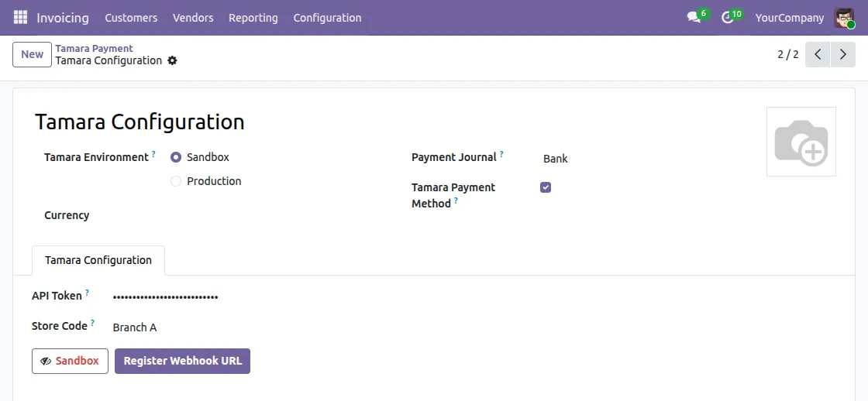Show tooltip for API Token help mark
868x401 pixels.
(x=87, y=293)
